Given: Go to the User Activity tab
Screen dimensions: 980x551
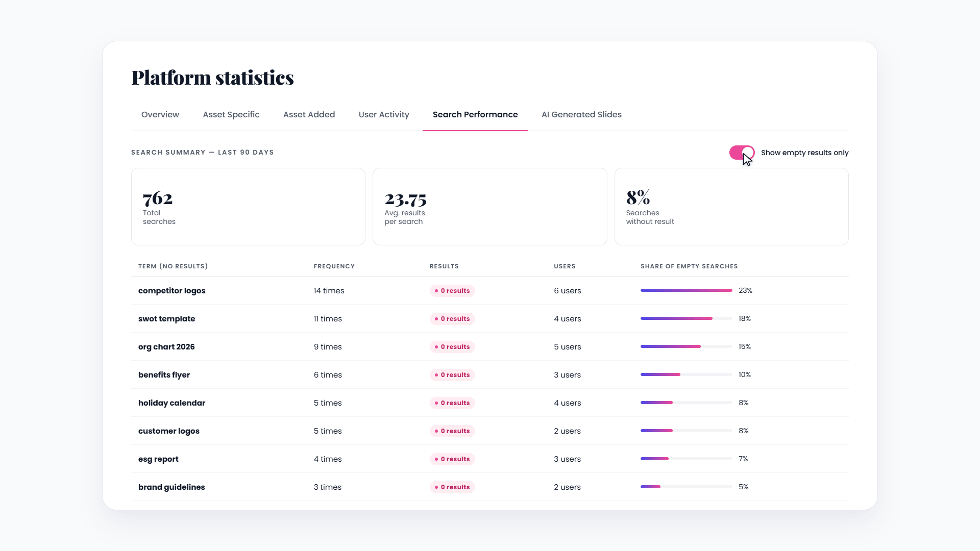Looking at the screenshot, I should tap(384, 115).
